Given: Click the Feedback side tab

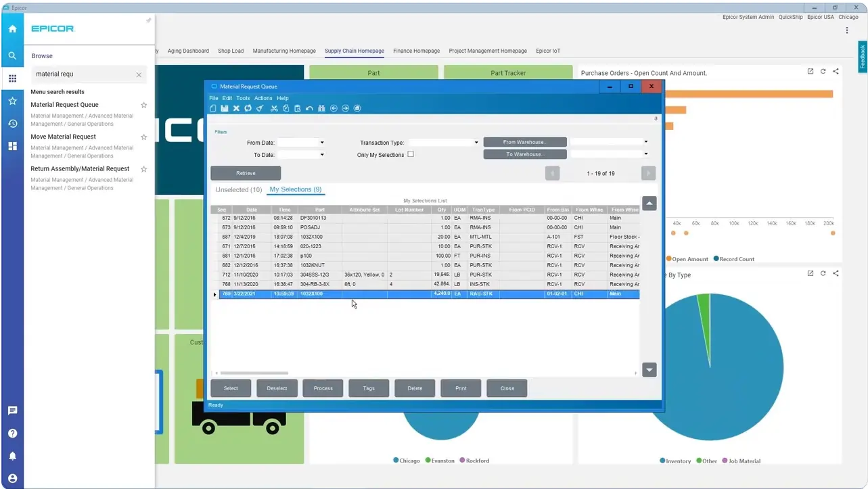Looking at the screenshot, I should [863, 58].
